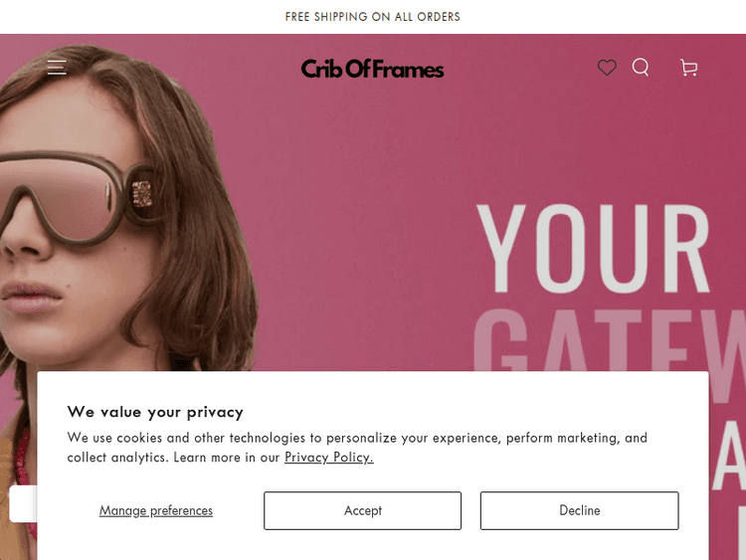Viewport: 746px width, 560px height.
Task: Open the wishlist heart icon
Action: pos(607,67)
